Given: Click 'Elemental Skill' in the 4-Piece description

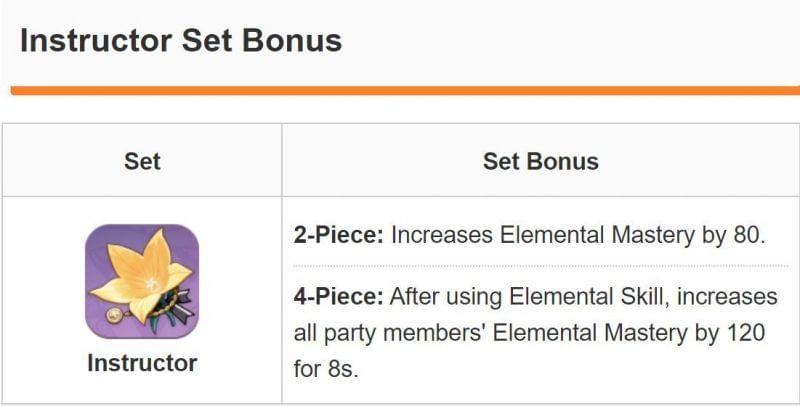Looking at the screenshot, I should pos(572,298).
